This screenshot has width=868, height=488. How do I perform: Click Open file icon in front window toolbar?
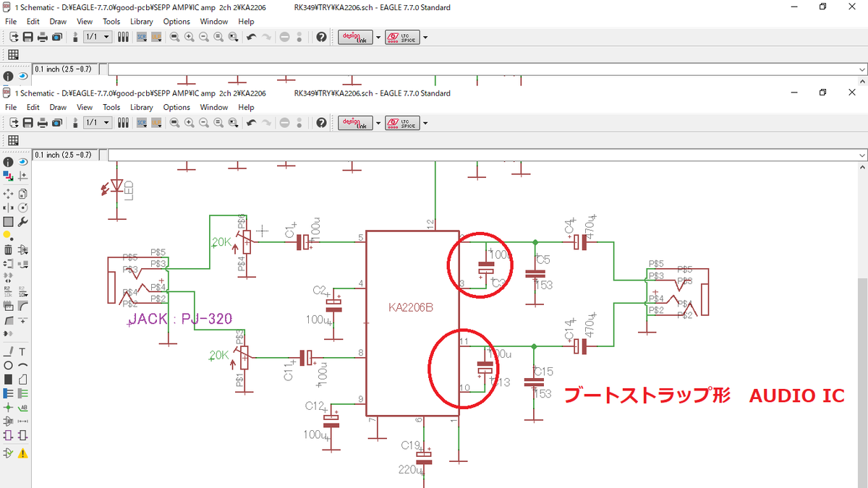[13, 123]
